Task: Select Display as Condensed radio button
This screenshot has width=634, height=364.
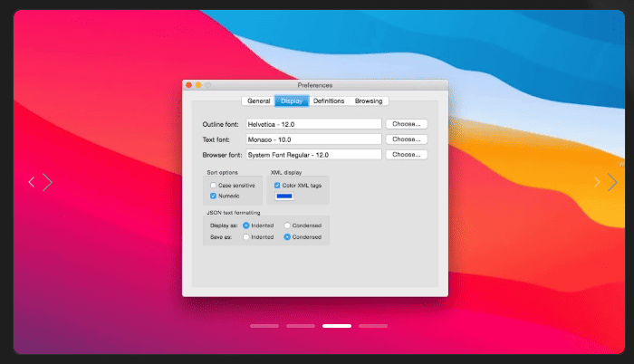Action: [287, 225]
